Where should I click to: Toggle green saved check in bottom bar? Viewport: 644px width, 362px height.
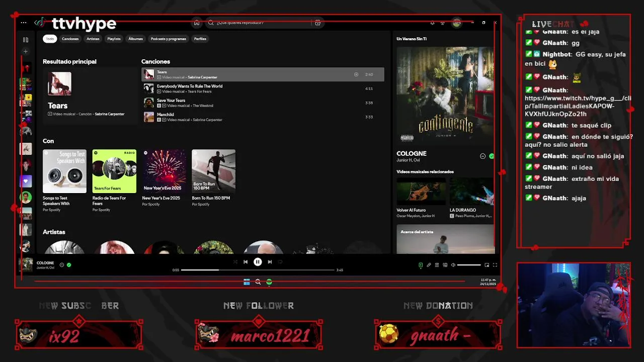(69, 264)
